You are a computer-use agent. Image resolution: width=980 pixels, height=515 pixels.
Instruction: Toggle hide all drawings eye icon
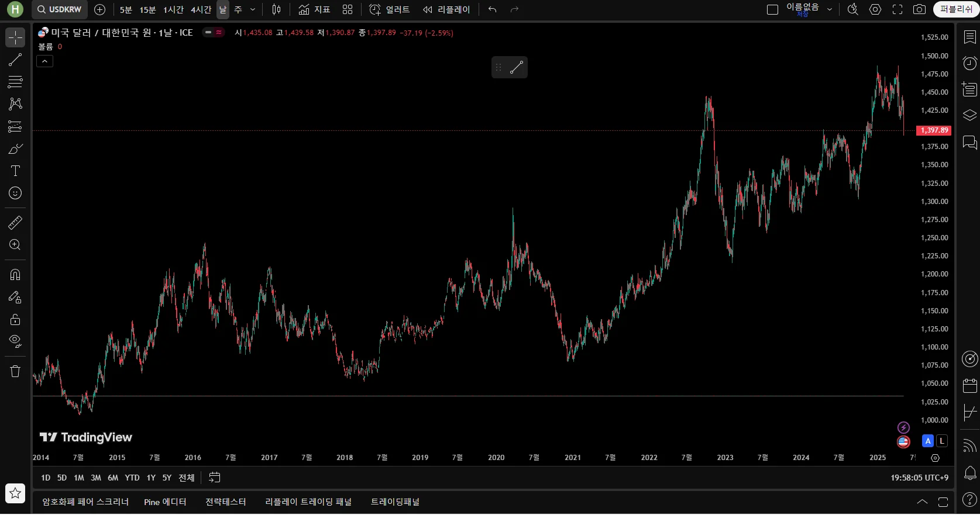point(15,341)
